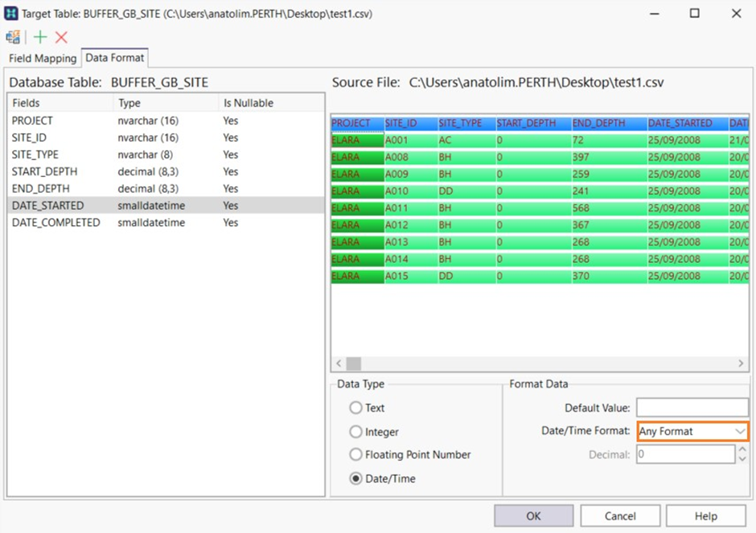The width and height of the screenshot is (756, 533).
Task: Select the Data Format tab
Action: pyautogui.click(x=114, y=57)
